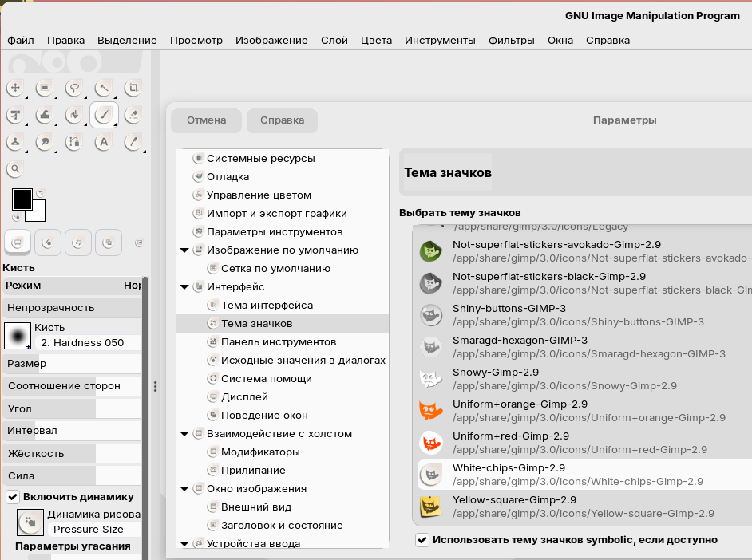Collapse the Устройства ввода tree node
Viewport: 752px width, 560px height.
pyautogui.click(x=184, y=544)
